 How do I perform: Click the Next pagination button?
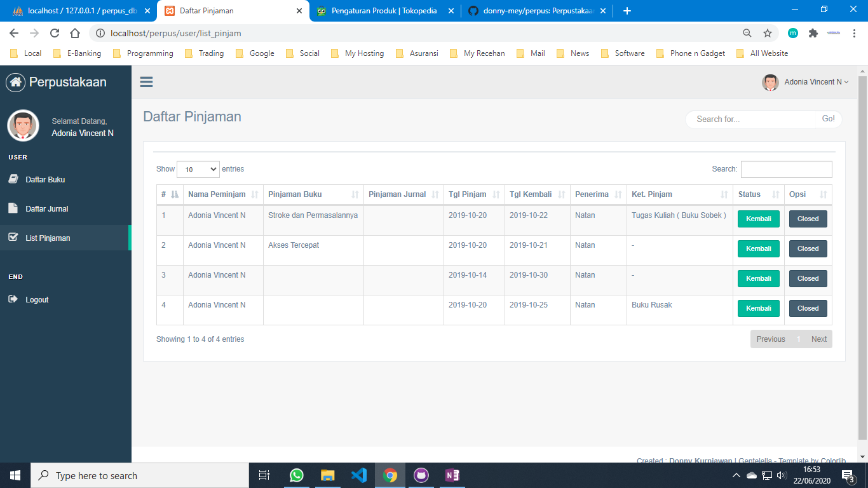tap(818, 339)
